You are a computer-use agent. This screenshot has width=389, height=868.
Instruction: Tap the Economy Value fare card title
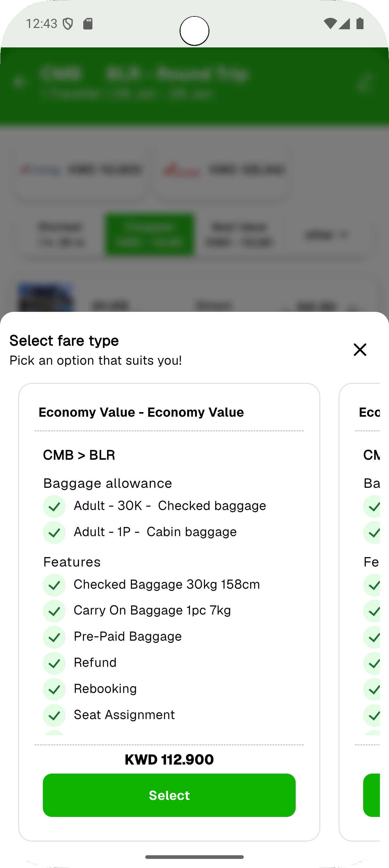(141, 412)
